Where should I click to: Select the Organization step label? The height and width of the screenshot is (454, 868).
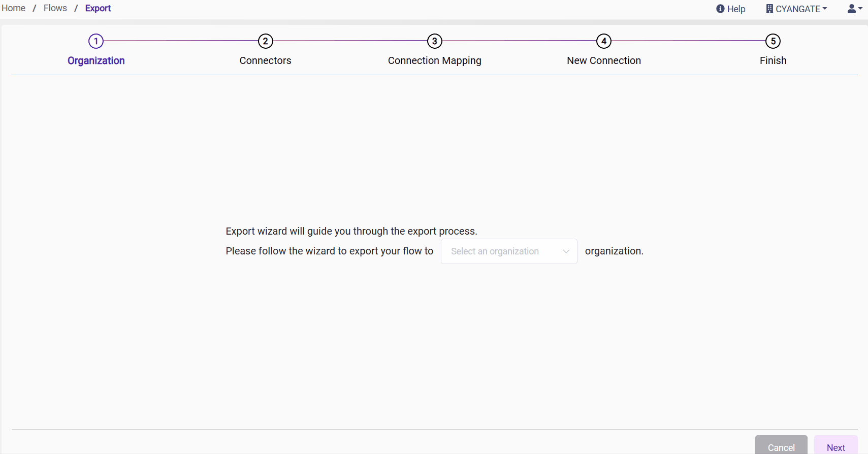tap(96, 60)
